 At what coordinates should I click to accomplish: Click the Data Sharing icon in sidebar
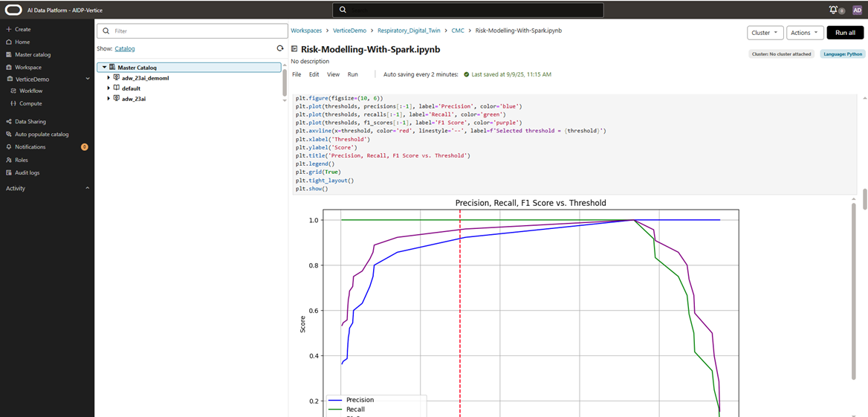point(9,121)
